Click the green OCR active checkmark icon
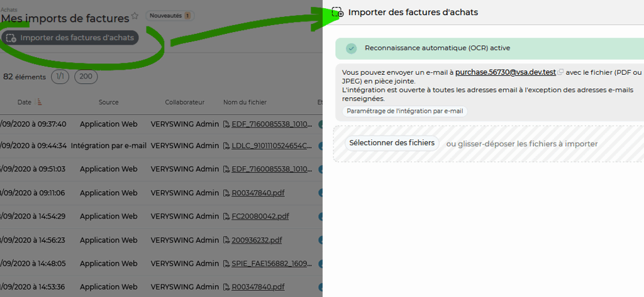The height and width of the screenshot is (297, 644). click(351, 48)
